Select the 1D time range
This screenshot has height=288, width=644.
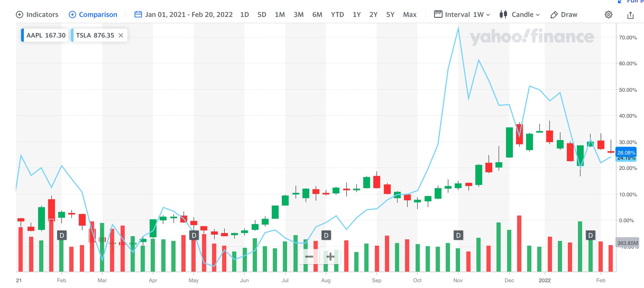tap(245, 15)
